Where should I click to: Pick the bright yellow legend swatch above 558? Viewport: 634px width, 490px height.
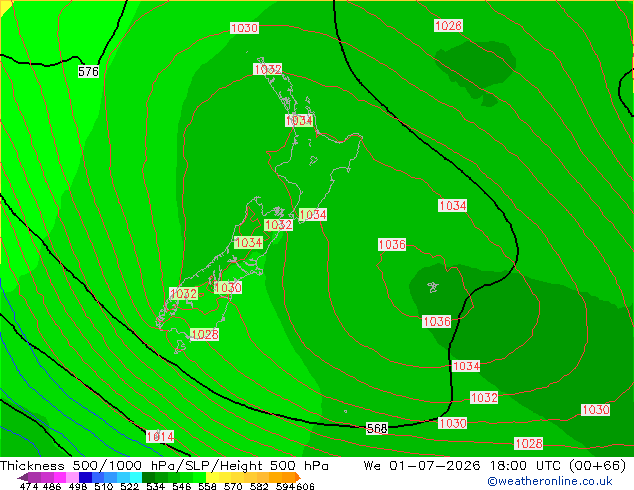click(212, 477)
